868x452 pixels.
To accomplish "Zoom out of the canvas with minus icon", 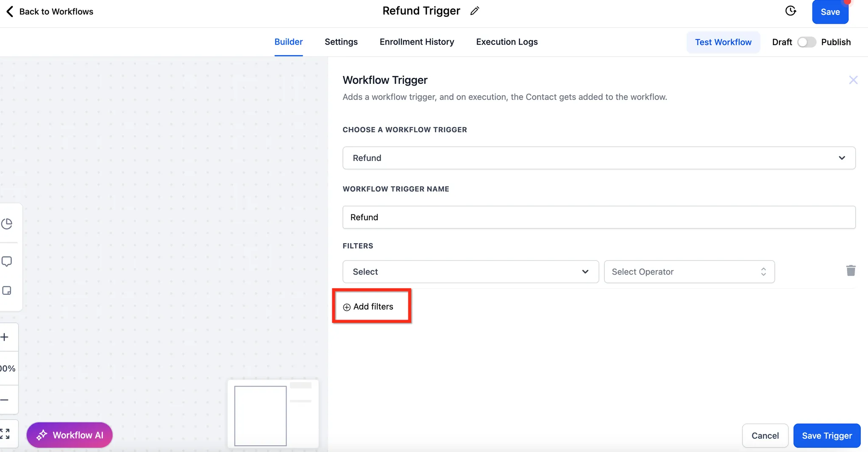I will [x=5, y=400].
